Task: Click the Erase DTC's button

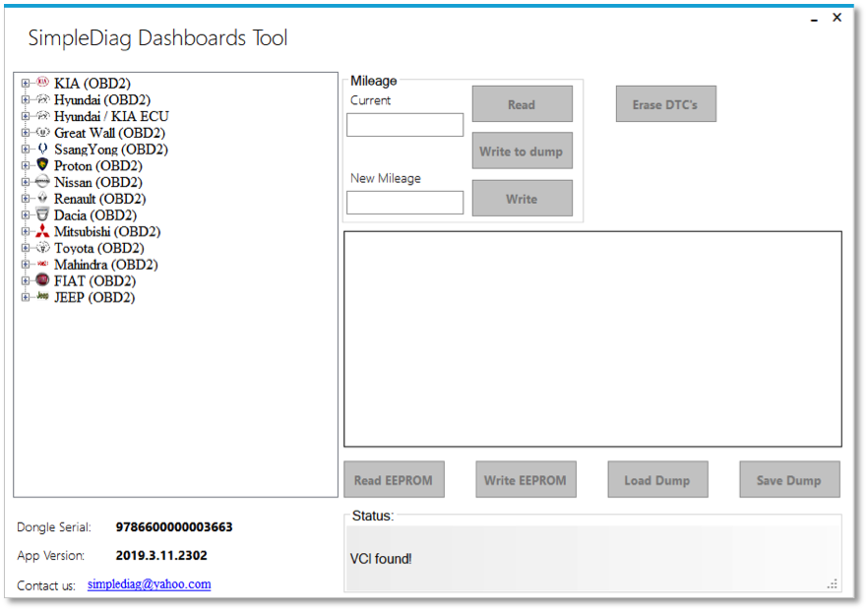Action: [x=666, y=104]
